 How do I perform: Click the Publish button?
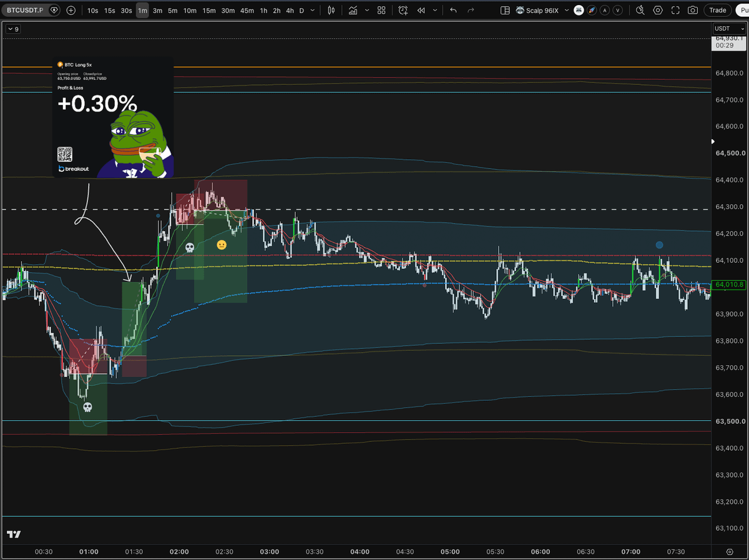point(742,10)
